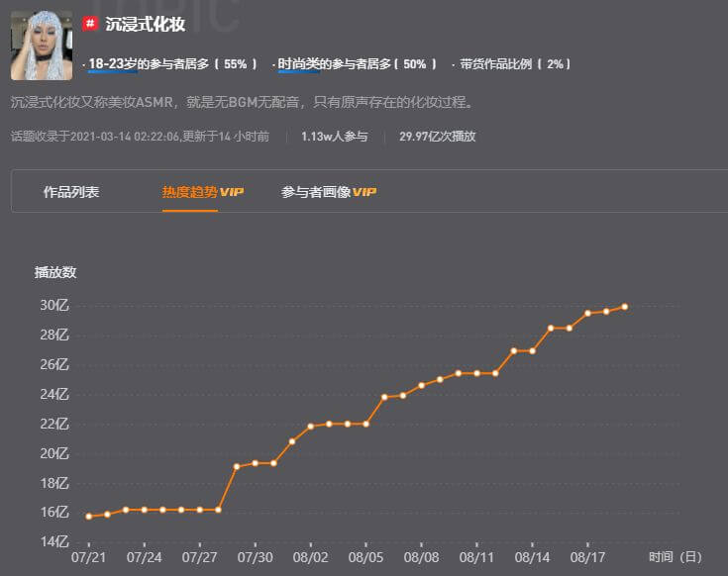The image size is (728, 576).
Task: Click the 沉浸式化妆 topic title
Action: [x=132, y=23]
